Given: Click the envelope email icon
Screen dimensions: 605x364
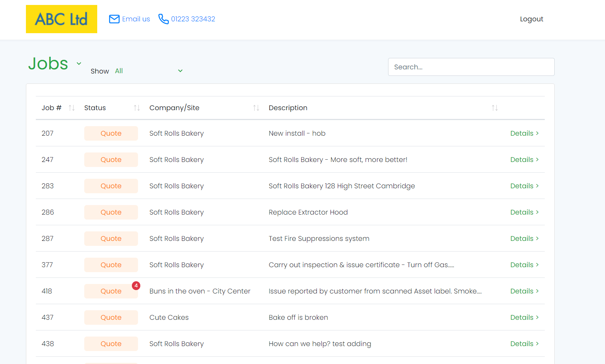Looking at the screenshot, I should 114,19.
